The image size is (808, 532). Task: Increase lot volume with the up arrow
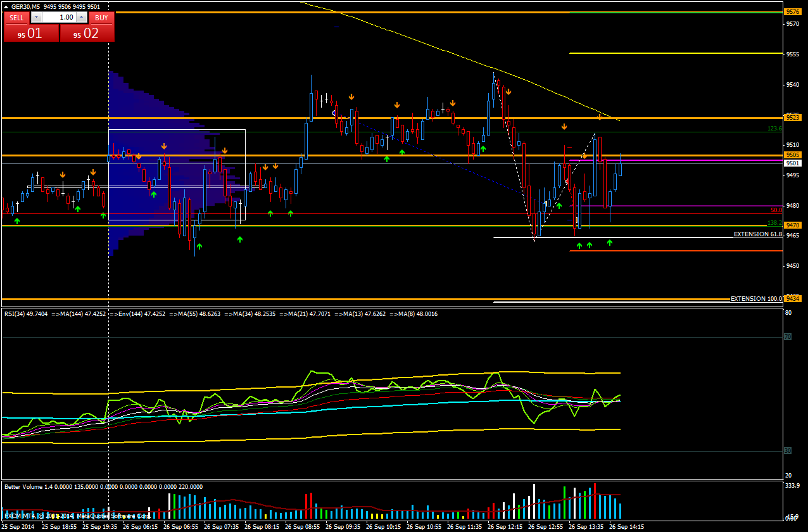point(82,18)
